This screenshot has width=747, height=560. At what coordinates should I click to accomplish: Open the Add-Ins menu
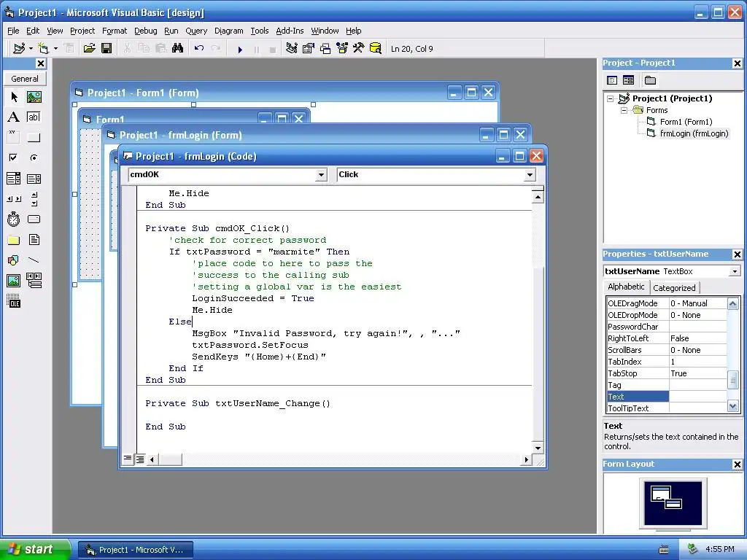click(x=290, y=31)
